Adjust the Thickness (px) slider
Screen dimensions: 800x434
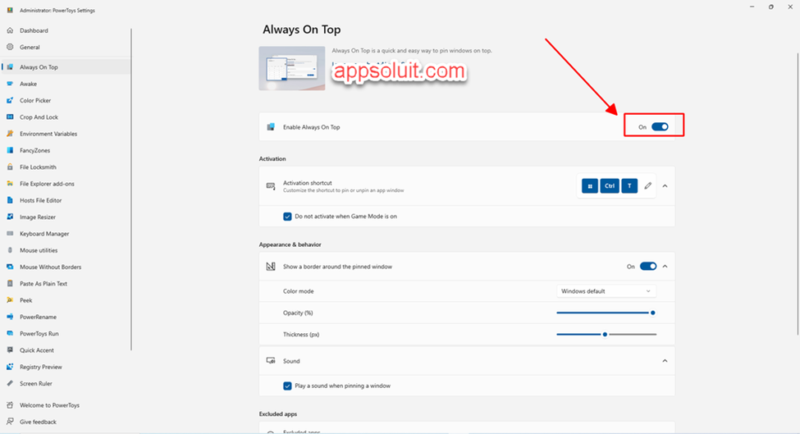[606, 335]
